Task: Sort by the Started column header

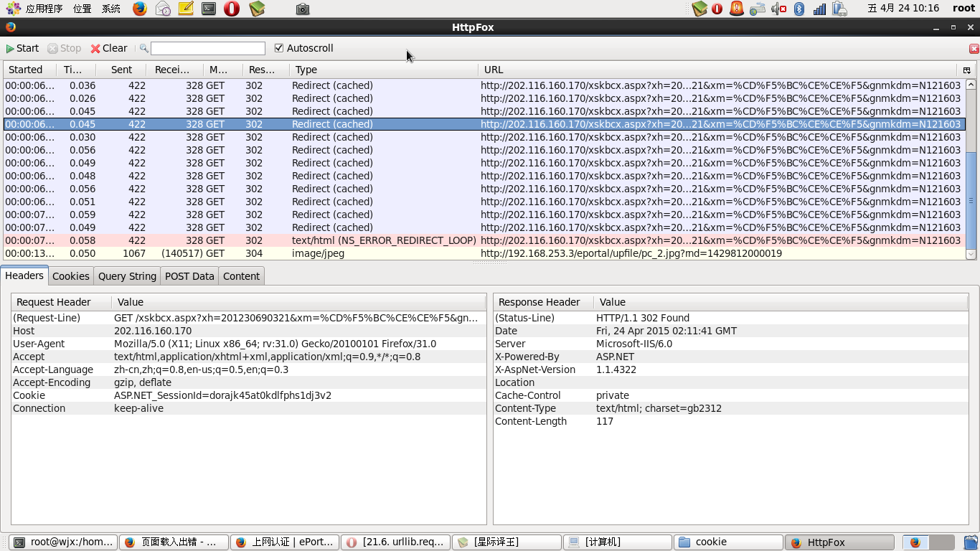Action: 31,70
